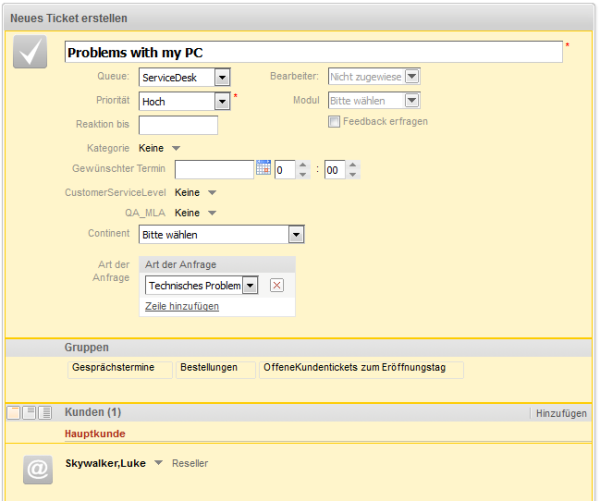Select the first Kunden view layout icon
This screenshot has height=501, width=600.
pos(13,413)
